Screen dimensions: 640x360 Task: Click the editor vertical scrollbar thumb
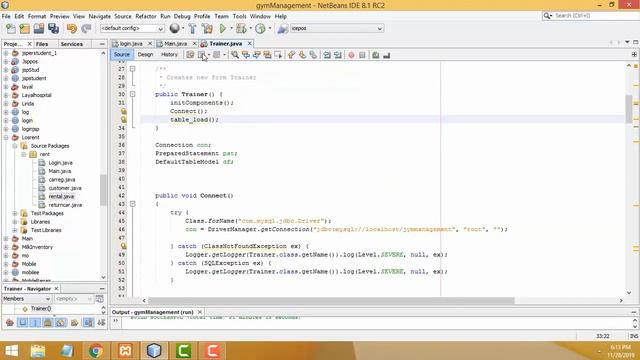click(x=629, y=109)
